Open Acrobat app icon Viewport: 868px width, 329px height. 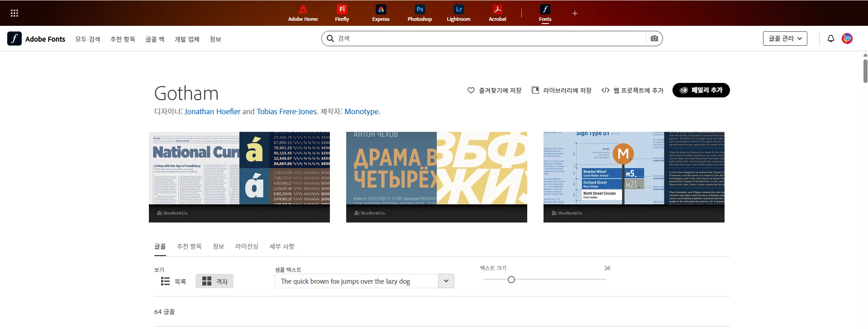(x=497, y=13)
